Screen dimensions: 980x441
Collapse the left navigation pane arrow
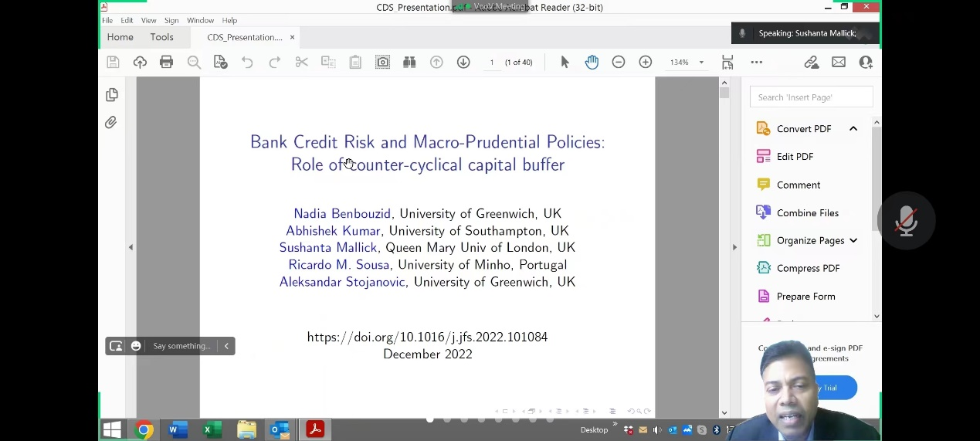pos(131,247)
